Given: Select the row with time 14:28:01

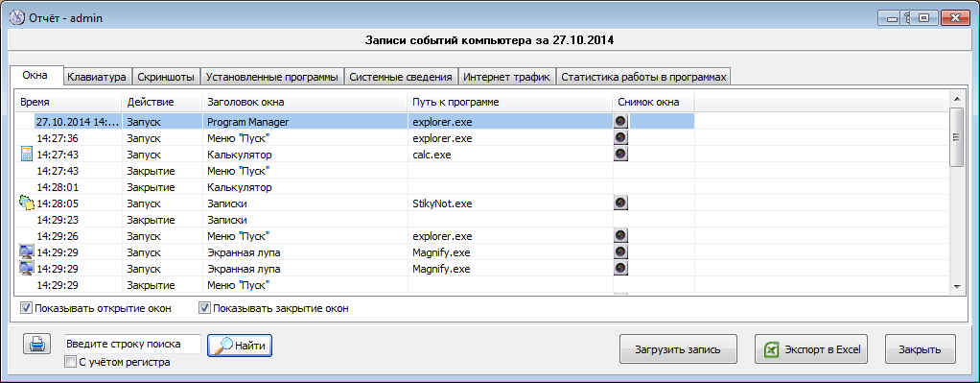Looking at the screenshot, I should [x=356, y=186].
